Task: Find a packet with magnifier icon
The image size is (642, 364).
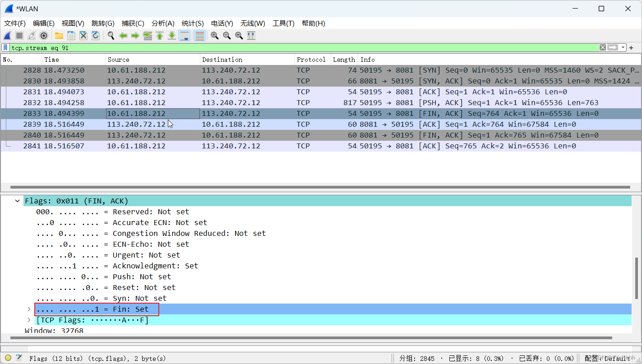Action: pyautogui.click(x=111, y=36)
